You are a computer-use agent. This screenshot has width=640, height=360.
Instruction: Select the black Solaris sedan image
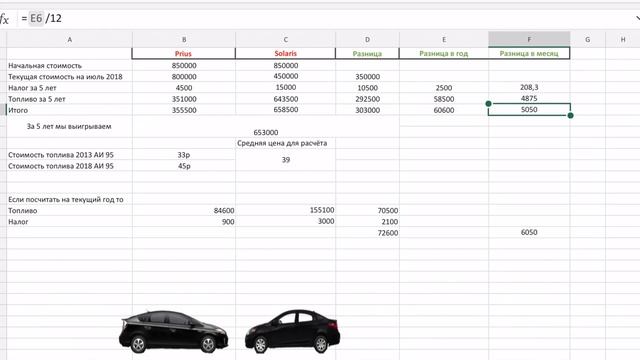292,331
